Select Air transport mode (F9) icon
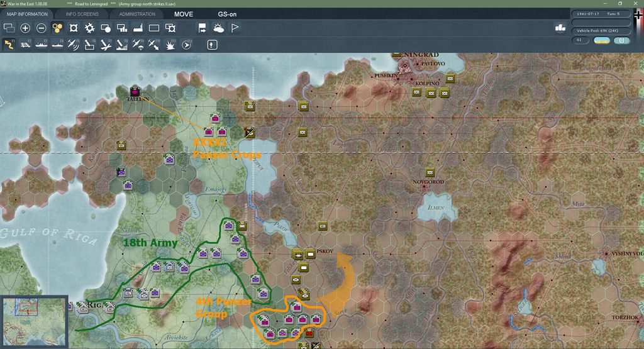The image size is (644, 349). coord(138,45)
